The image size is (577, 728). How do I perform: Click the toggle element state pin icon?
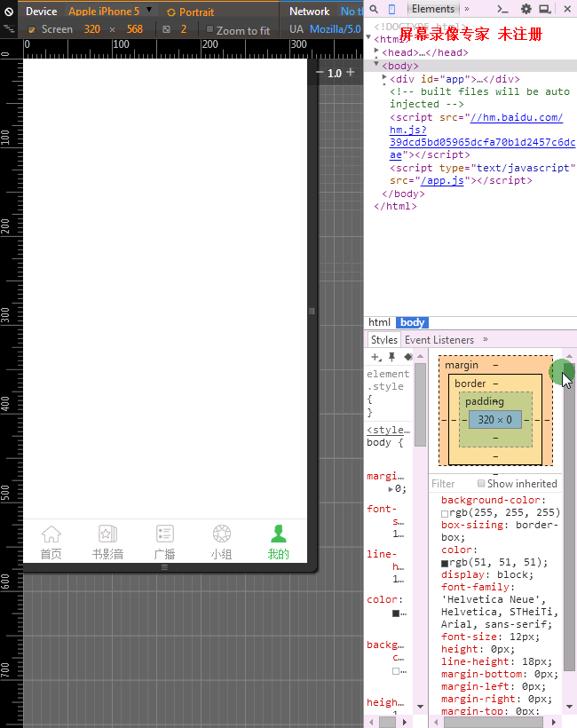coord(391,357)
